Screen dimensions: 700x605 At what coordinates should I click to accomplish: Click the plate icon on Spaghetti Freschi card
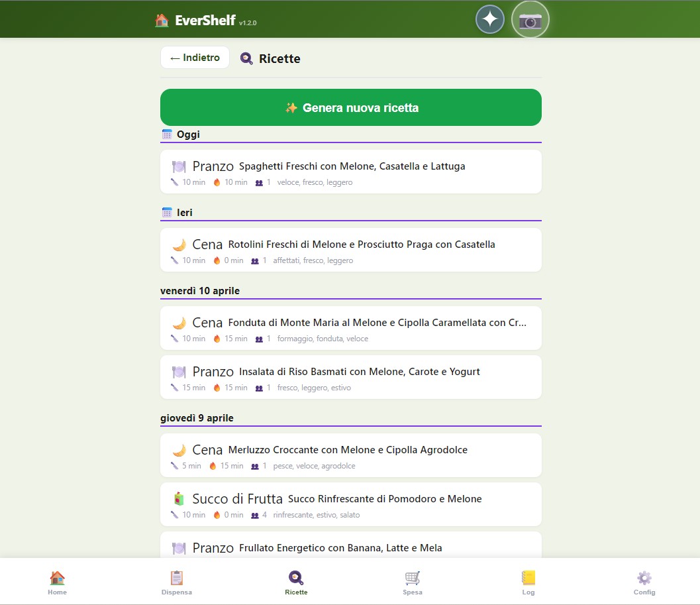point(179,167)
